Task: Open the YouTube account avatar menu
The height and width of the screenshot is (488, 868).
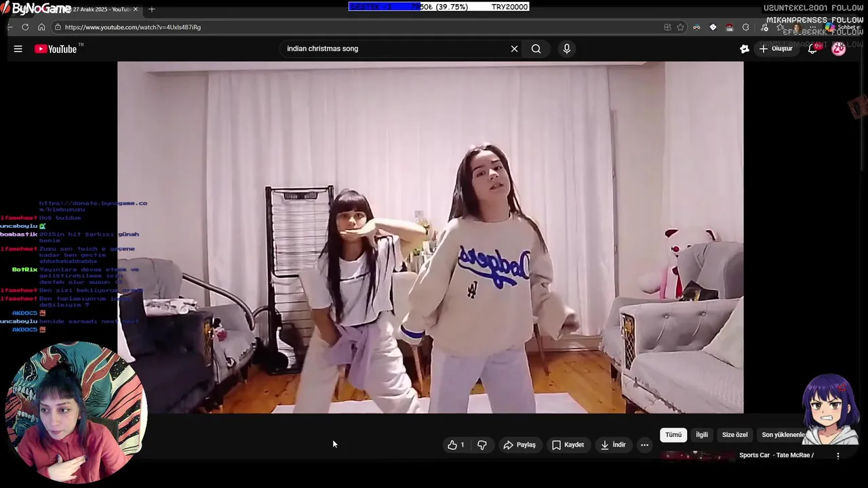Action: point(839,49)
